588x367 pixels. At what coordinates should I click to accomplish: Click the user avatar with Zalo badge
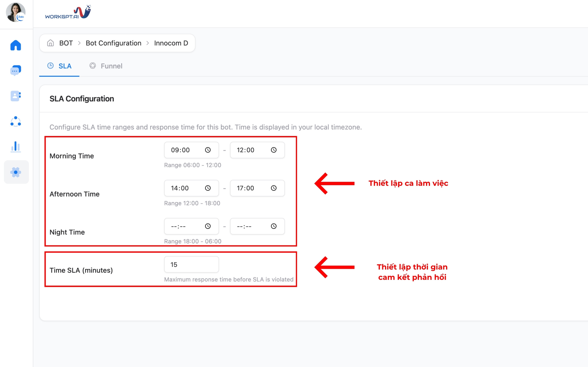[16, 12]
